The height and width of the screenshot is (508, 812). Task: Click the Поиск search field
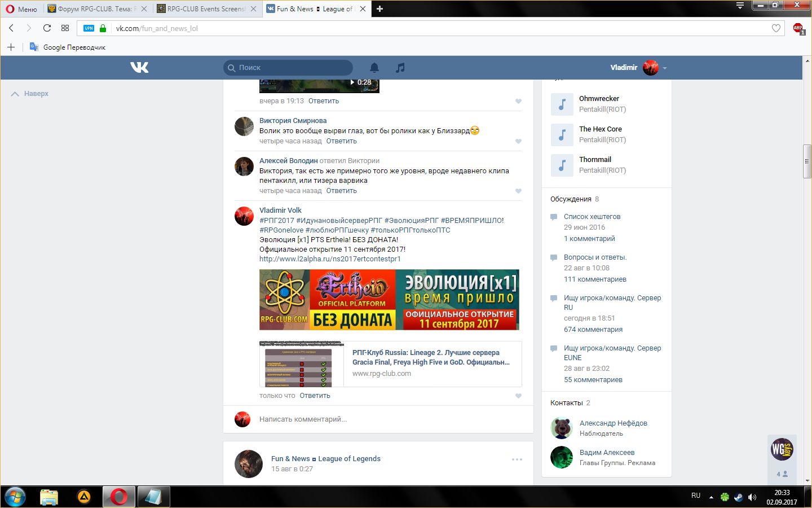pos(288,68)
